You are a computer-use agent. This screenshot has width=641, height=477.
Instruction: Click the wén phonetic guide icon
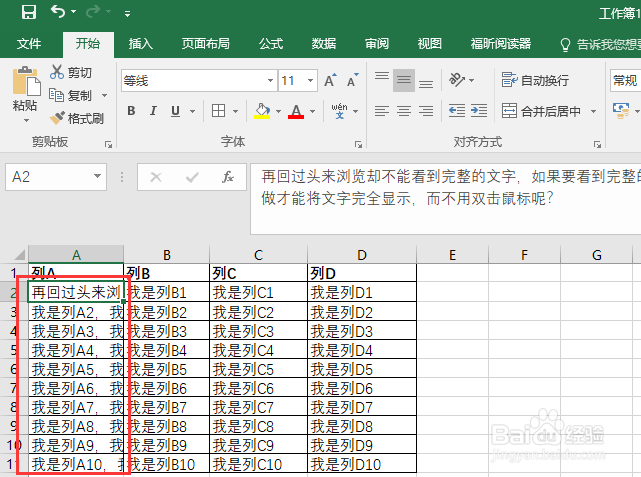(x=340, y=111)
